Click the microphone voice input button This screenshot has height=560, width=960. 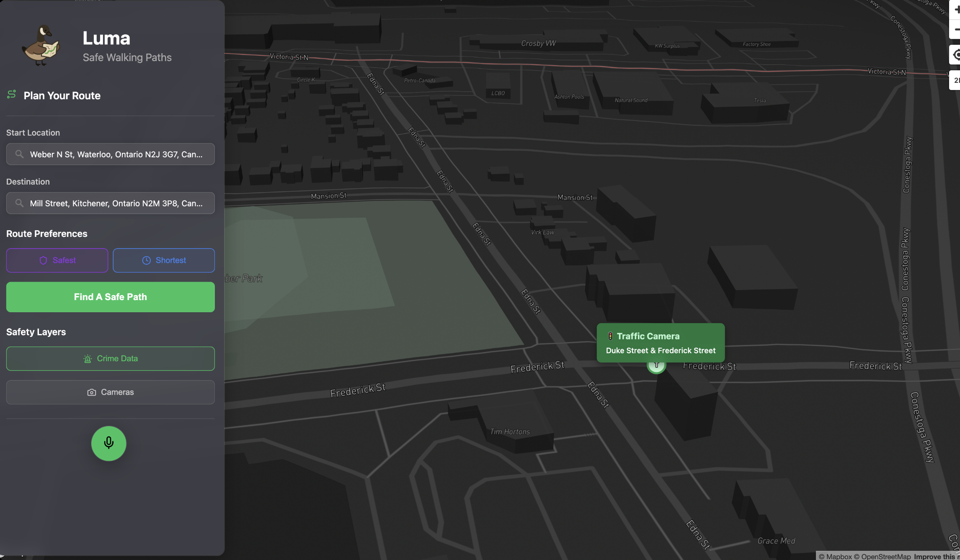click(x=109, y=443)
